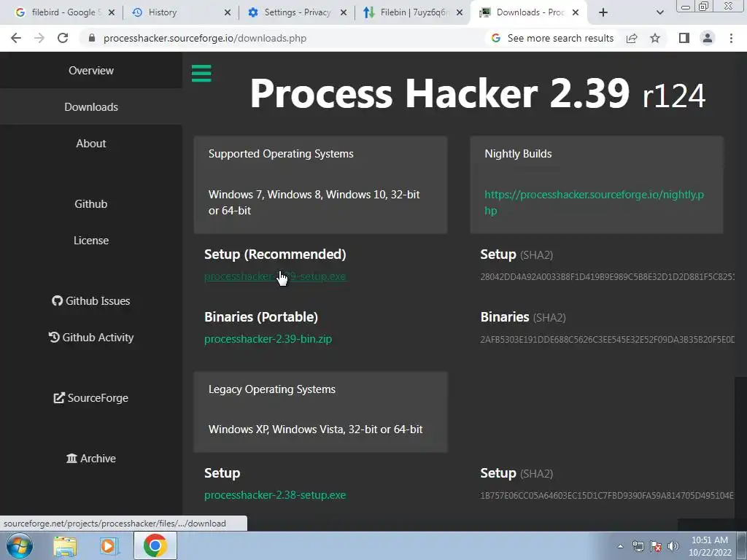Screen dimensions: 747x560
Task: Open the SourceForge sidebar link
Action: [91, 397]
